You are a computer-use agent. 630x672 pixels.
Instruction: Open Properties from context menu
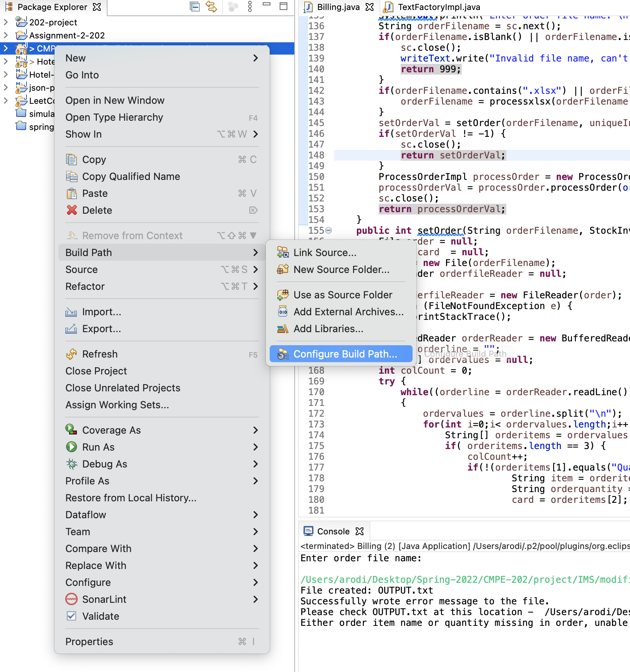[162, 642]
